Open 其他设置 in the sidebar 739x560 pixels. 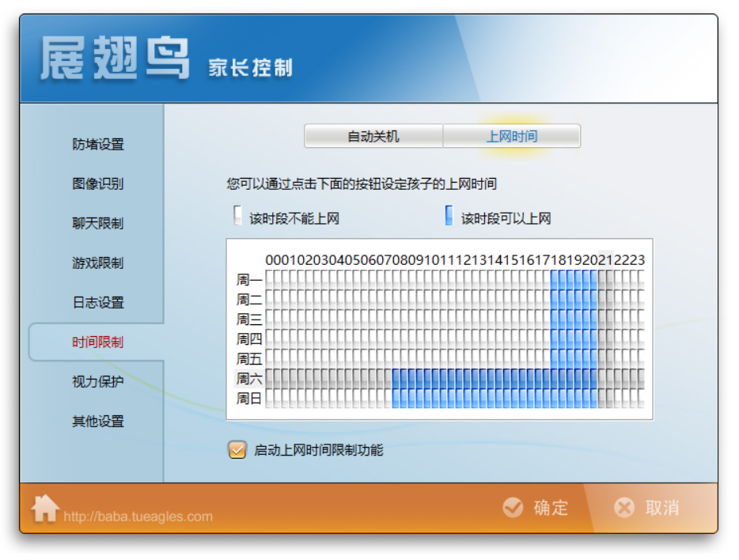pos(98,421)
